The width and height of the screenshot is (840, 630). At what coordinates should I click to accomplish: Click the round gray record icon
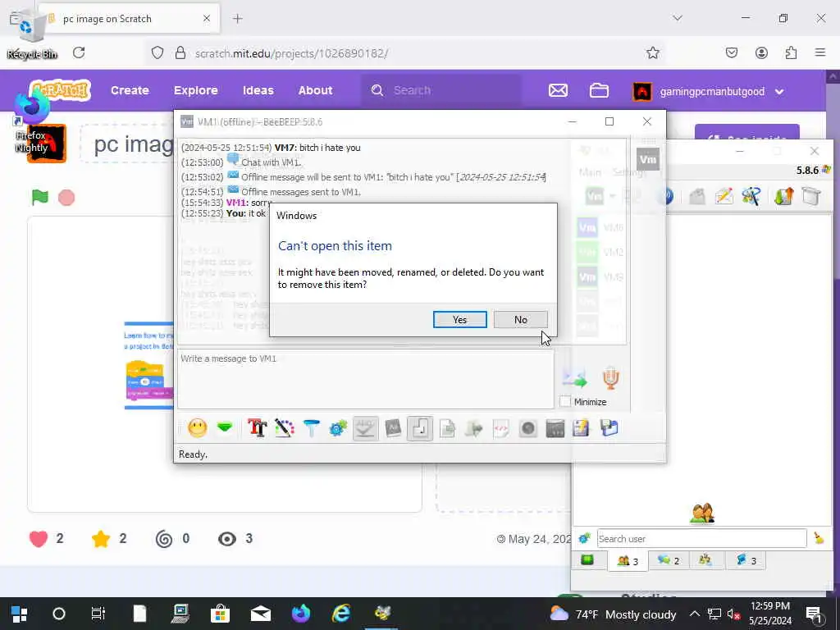point(527,428)
